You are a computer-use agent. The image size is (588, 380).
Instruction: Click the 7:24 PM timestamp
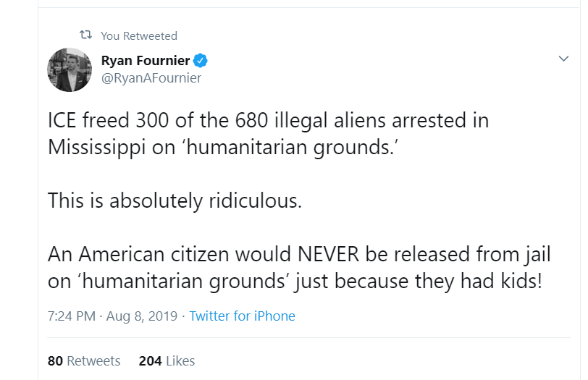[70, 316]
